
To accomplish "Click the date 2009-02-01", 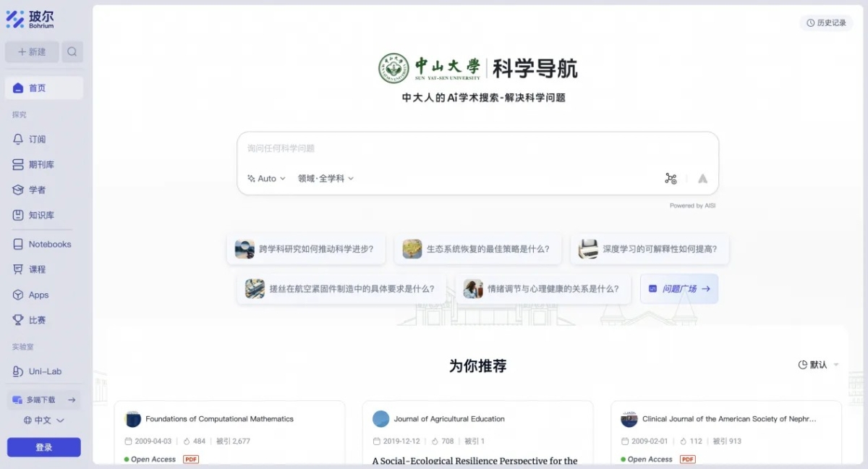I will [649, 441].
